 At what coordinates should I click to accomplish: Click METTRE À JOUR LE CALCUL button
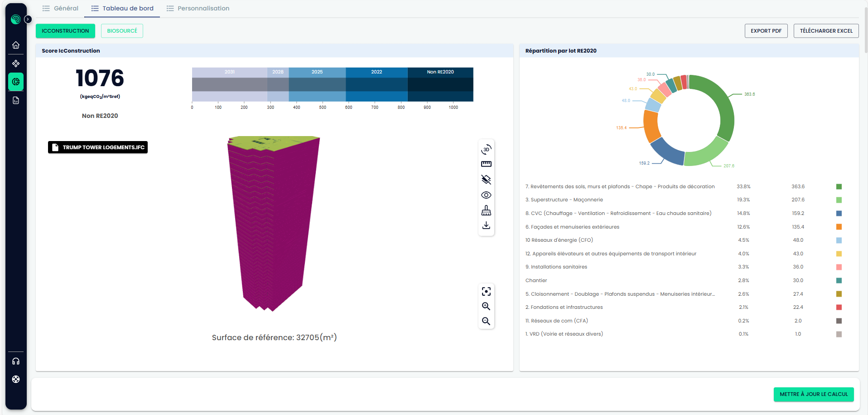point(814,394)
